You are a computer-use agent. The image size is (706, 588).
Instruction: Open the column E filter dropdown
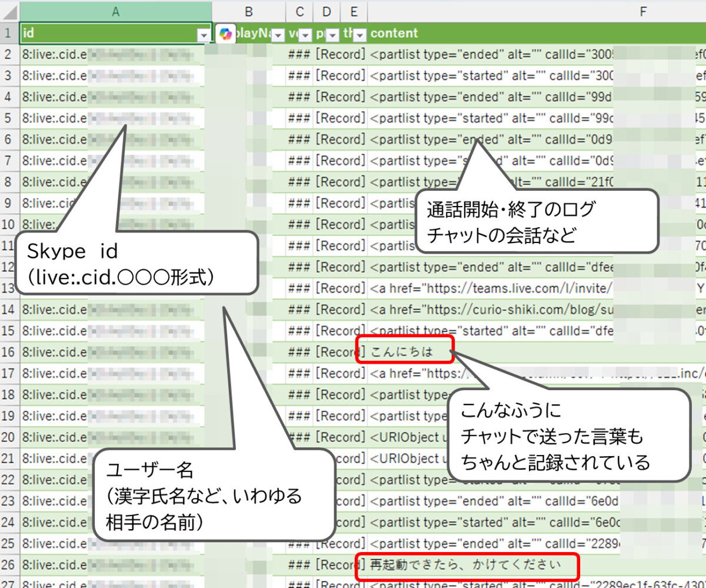(x=359, y=35)
